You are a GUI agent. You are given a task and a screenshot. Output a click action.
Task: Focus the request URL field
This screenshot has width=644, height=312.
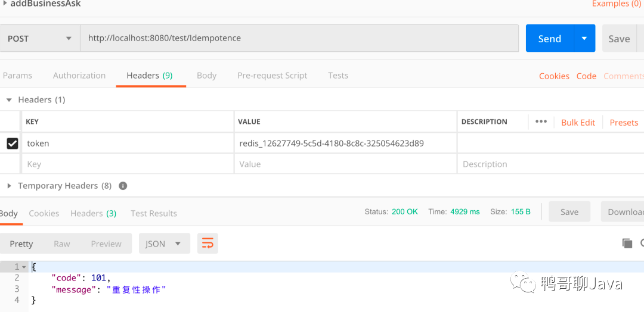click(x=299, y=39)
